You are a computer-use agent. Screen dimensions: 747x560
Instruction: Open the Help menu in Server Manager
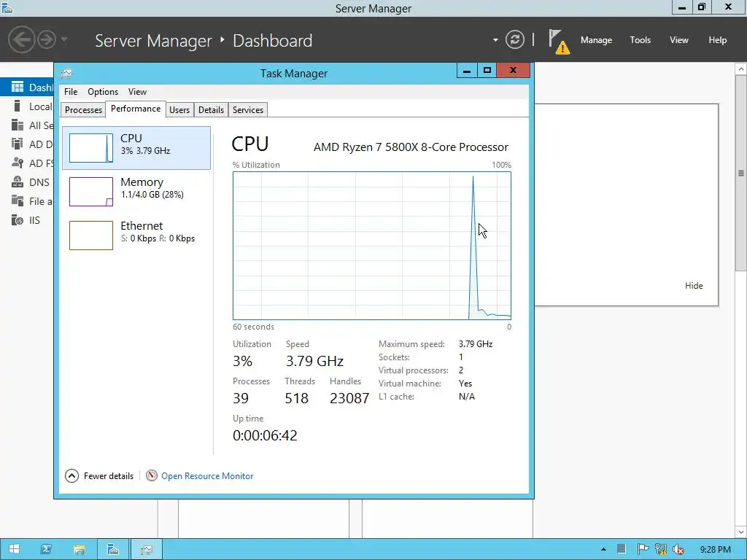(717, 40)
